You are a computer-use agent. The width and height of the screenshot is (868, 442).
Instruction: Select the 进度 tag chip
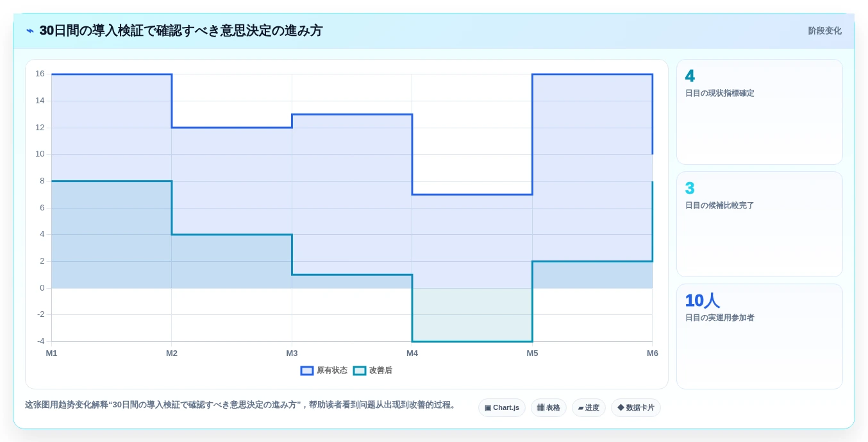coord(588,407)
